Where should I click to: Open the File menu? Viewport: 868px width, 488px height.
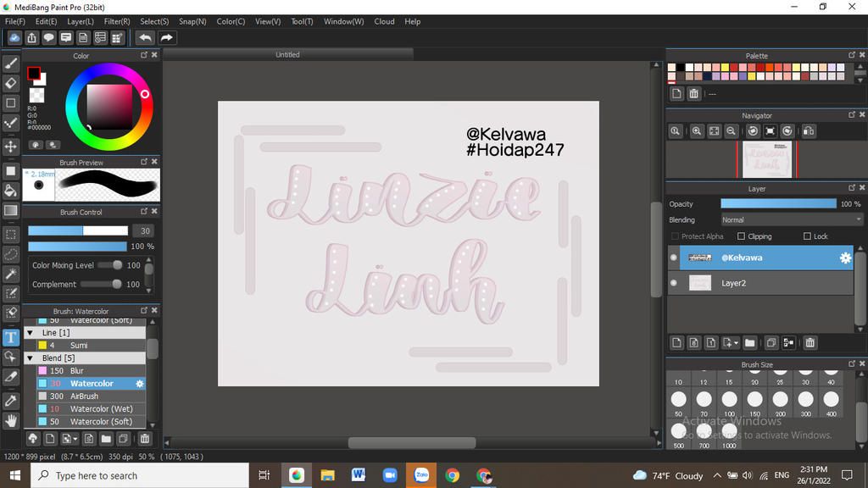pyautogui.click(x=15, y=21)
